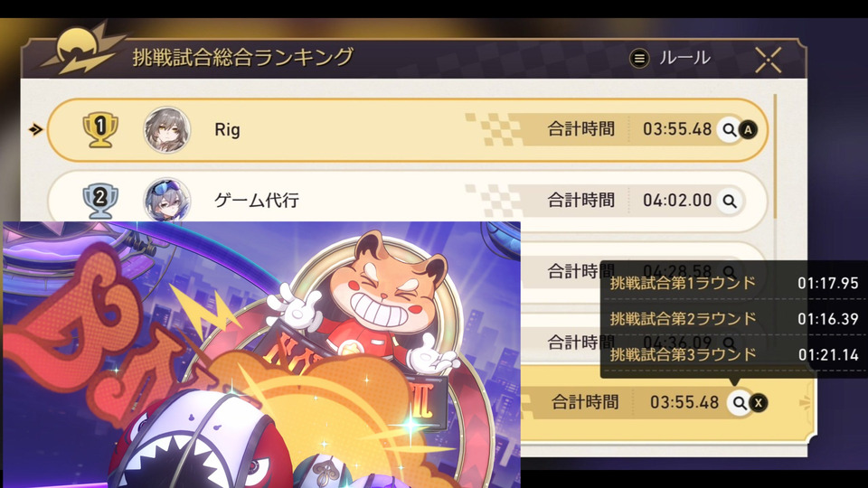
Task: Select Rig's first-place ranking row
Action: point(408,130)
